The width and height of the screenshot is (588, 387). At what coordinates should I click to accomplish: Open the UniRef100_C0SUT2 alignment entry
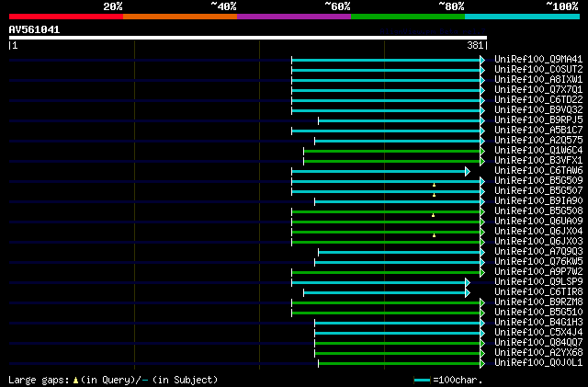tap(538, 70)
